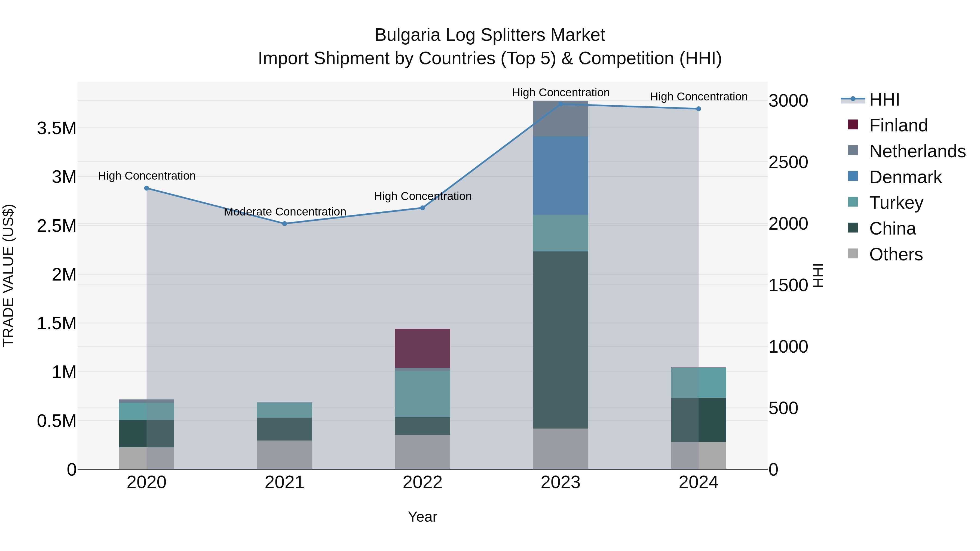Viewport: 980px width, 551px height.
Task: Click the Others bar segment in 2020
Action: click(x=146, y=458)
